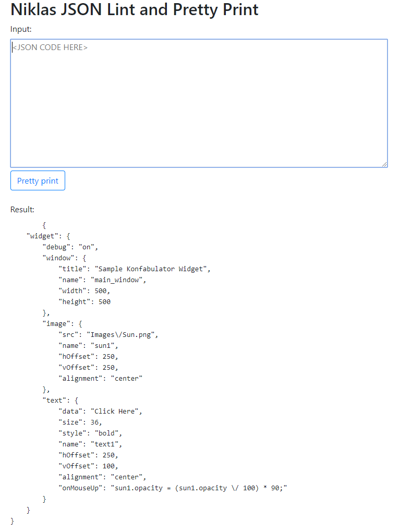Click the '"height": 500' line
This screenshot has height=532, width=398.
coord(85,301)
